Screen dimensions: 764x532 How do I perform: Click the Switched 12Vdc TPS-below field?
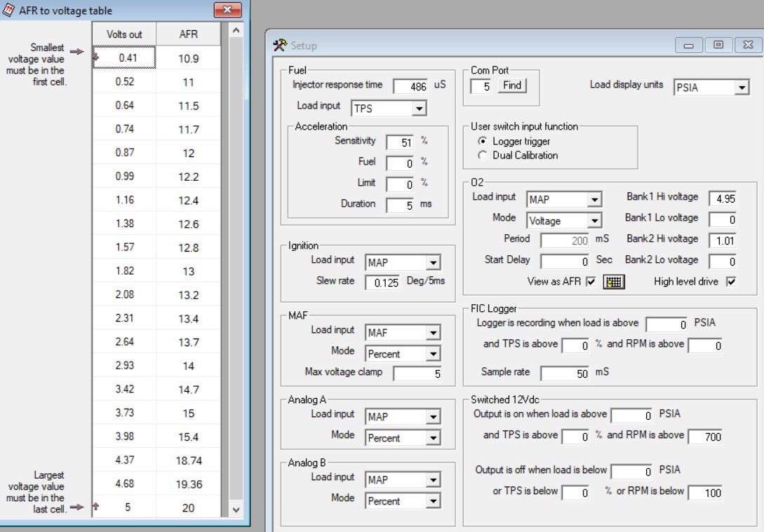click(575, 493)
